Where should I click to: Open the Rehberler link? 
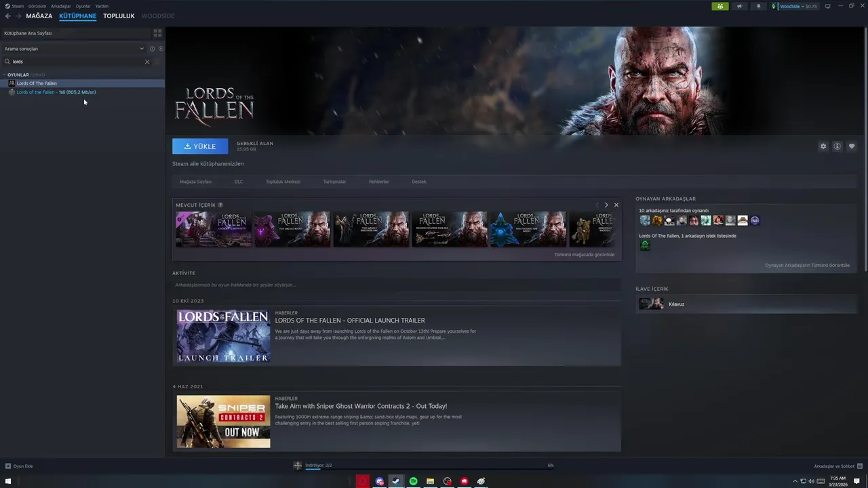click(x=378, y=182)
